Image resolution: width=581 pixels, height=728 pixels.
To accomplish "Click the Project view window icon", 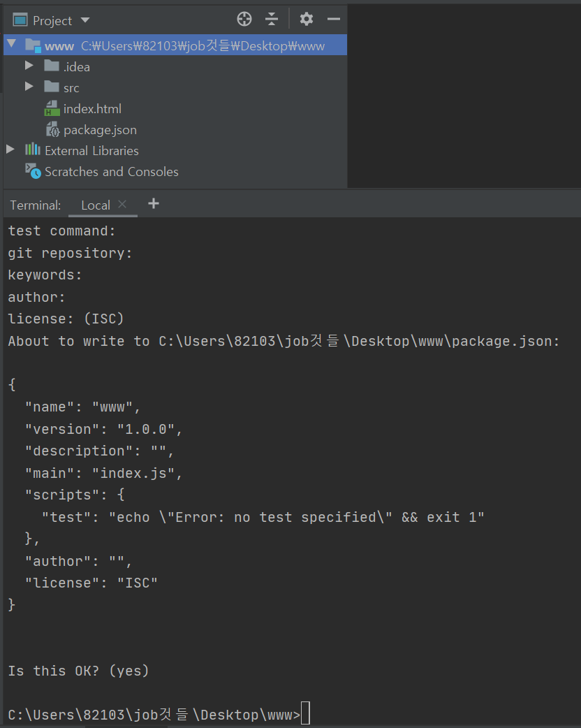I will pyautogui.click(x=20, y=20).
